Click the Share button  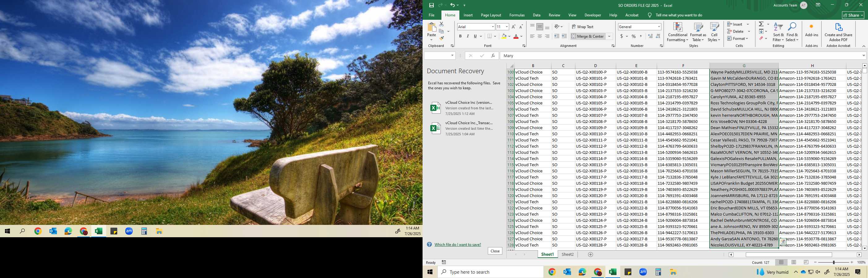tap(853, 15)
